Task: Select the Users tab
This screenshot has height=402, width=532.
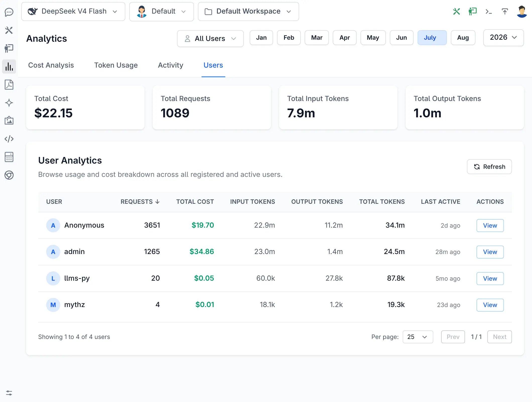Action: (213, 65)
